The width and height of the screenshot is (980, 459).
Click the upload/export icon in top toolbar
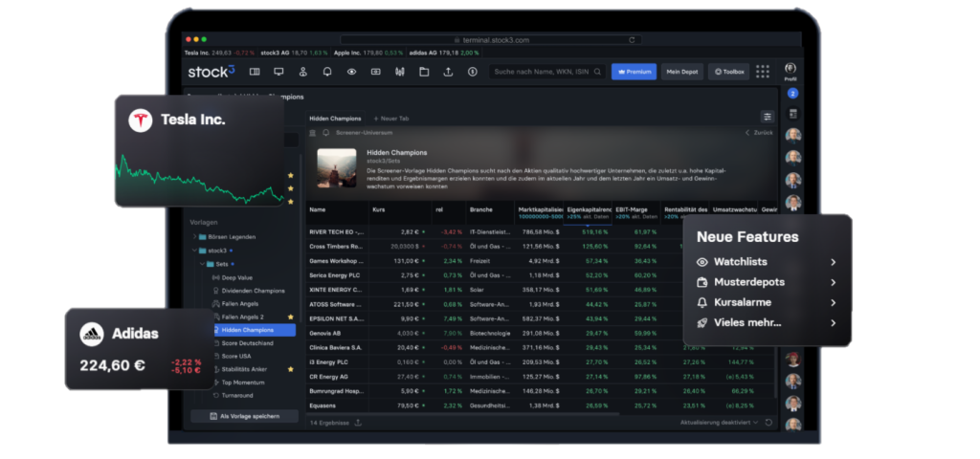447,72
